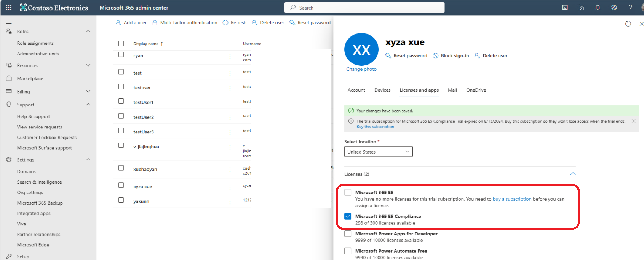Open Org settings in sidebar

[30, 193]
